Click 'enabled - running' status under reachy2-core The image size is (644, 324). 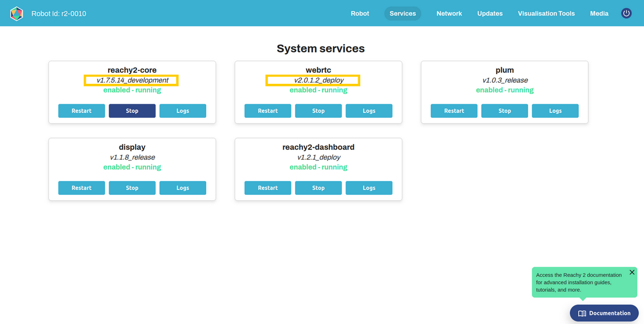coord(132,90)
